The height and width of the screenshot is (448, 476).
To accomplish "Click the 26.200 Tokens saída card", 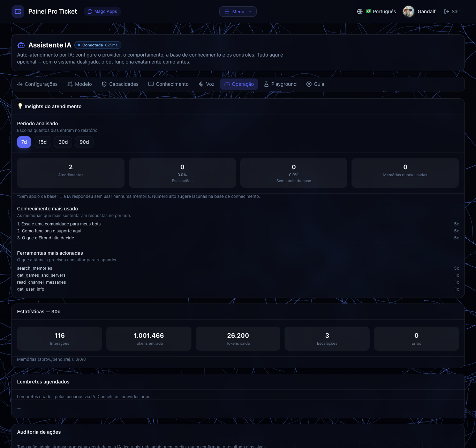I will click(x=238, y=338).
